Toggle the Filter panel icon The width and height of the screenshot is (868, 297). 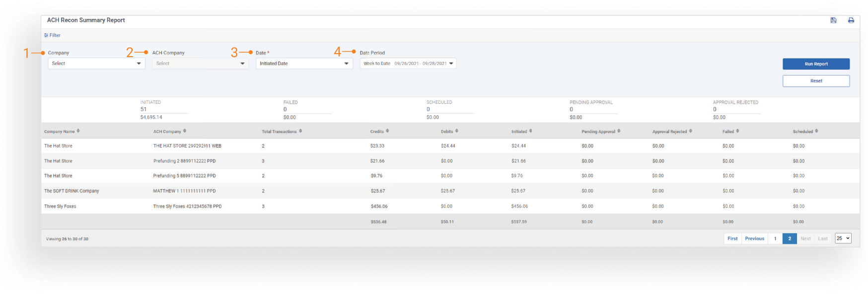tap(46, 35)
